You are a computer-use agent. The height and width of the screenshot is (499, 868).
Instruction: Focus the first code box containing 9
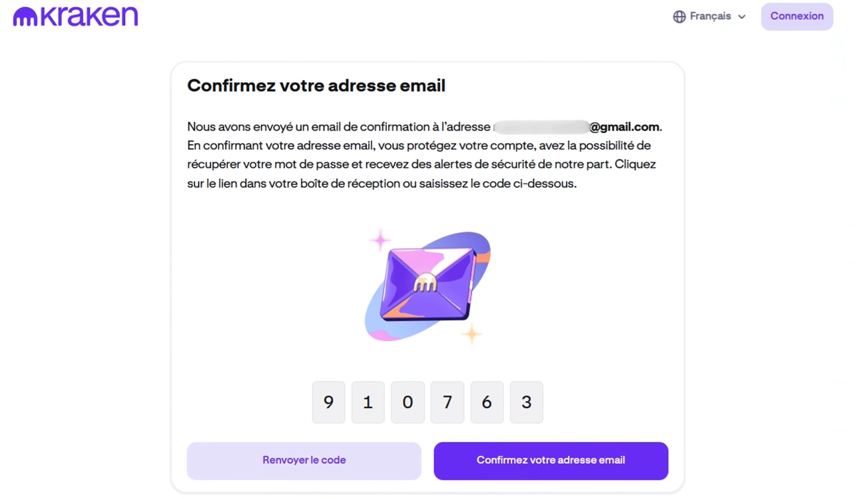328,402
